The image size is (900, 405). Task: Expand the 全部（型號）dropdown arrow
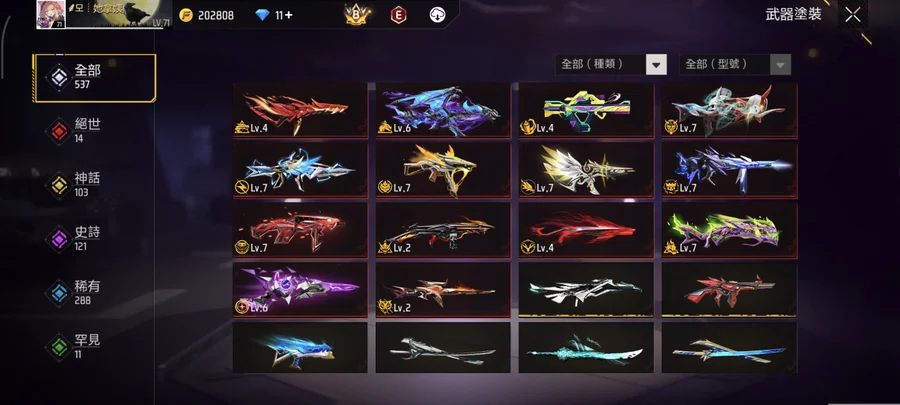[x=781, y=64]
